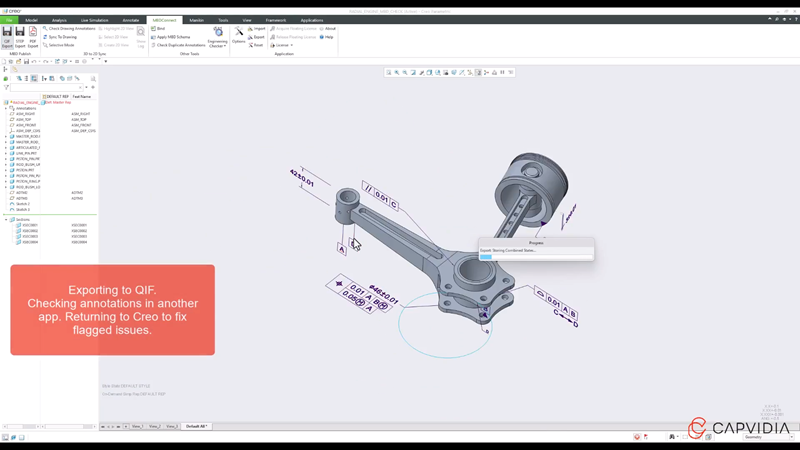Open the Engineering Checker dropdown arrow

(225, 46)
